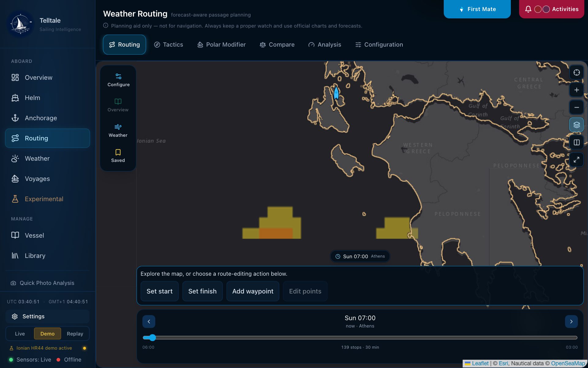The image size is (588, 368).
Task: Open the Tactics tab
Action: [168, 45]
